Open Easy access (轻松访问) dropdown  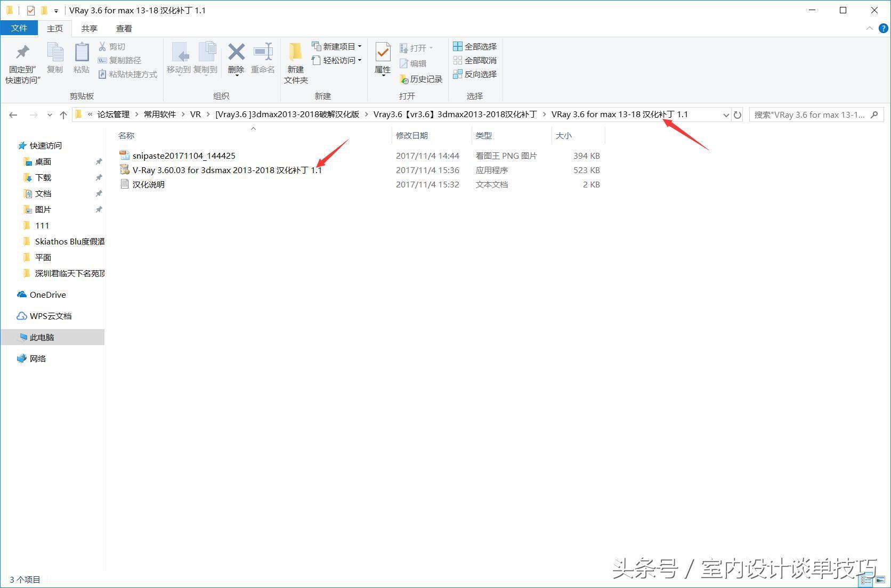click(x=337, y=60)
